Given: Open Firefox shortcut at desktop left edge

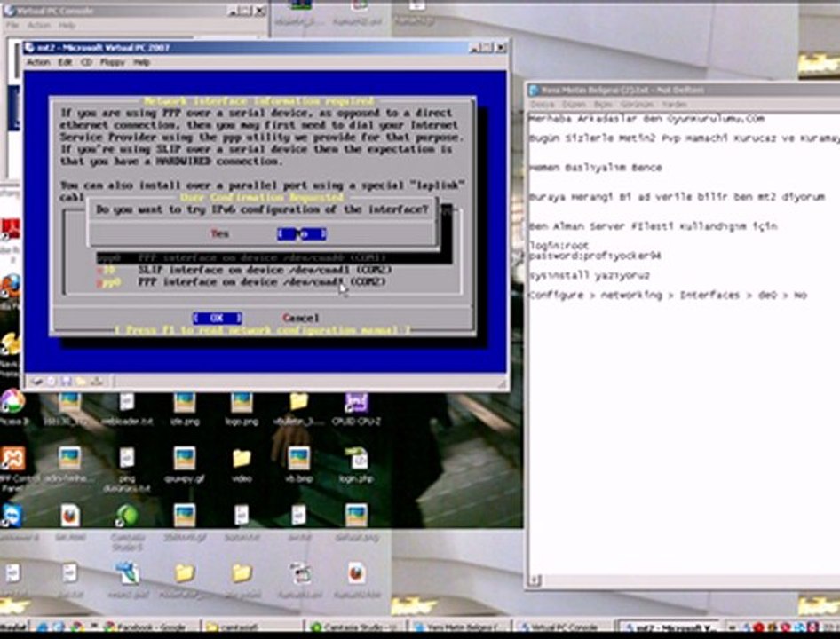Looking at the screenshot, I should [x=10, y=288].
